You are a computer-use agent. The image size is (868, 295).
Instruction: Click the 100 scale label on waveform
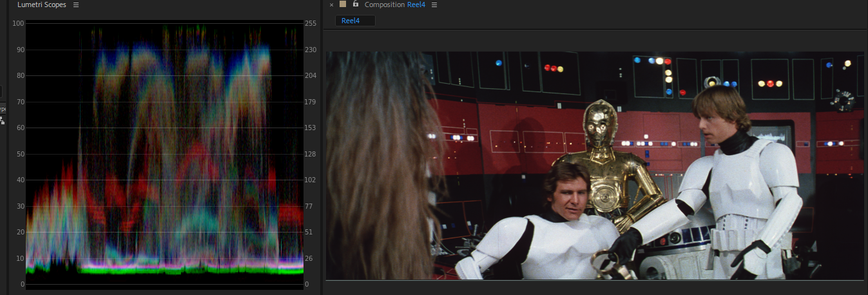[19, 24]
